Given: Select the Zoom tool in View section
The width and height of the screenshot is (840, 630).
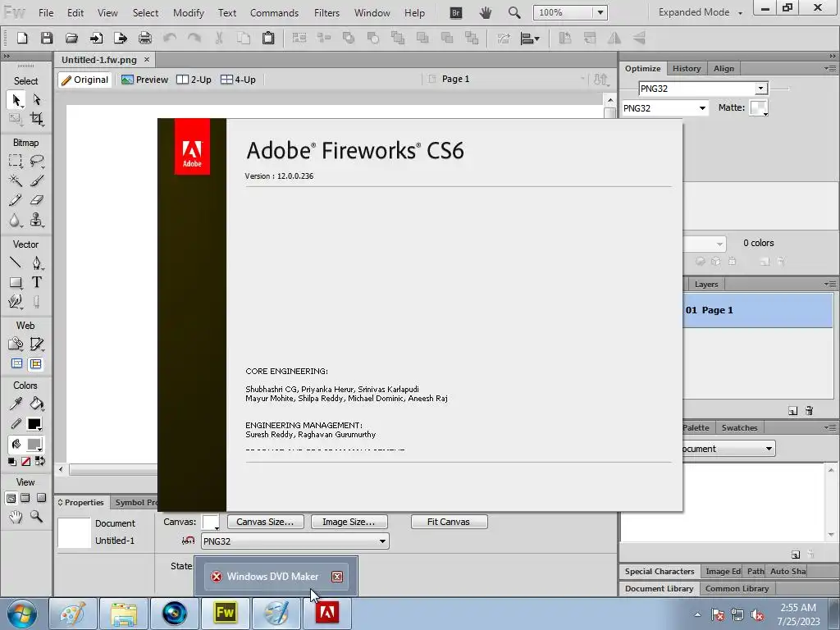Looking at the screenshot, I should point(36,517).
